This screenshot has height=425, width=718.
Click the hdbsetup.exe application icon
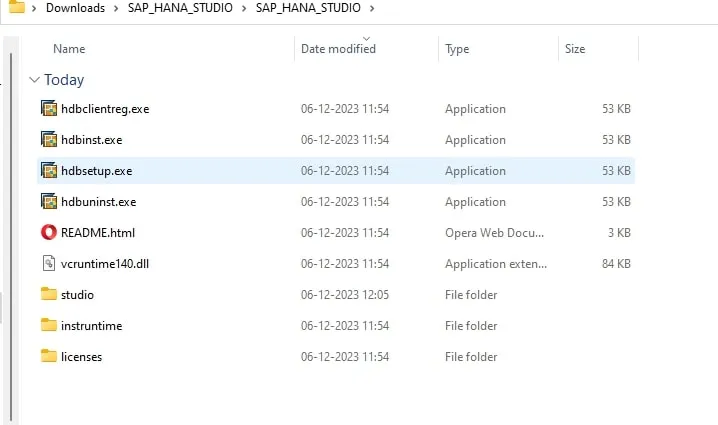pyautogui.click(x=49, y=170)
